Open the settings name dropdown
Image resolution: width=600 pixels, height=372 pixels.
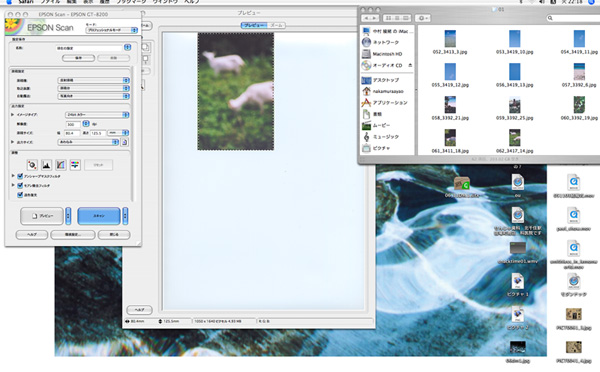tap(127, 47)
